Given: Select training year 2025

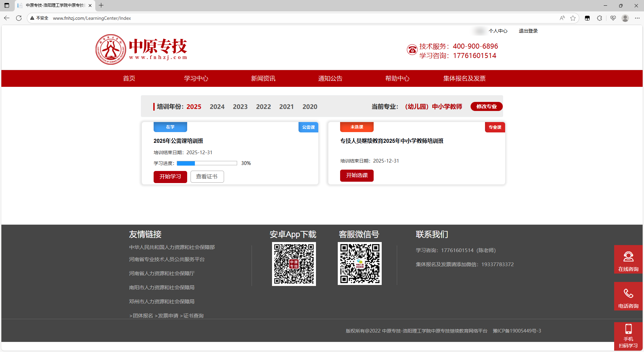Looking at the screenshot, I should (194, 107).
